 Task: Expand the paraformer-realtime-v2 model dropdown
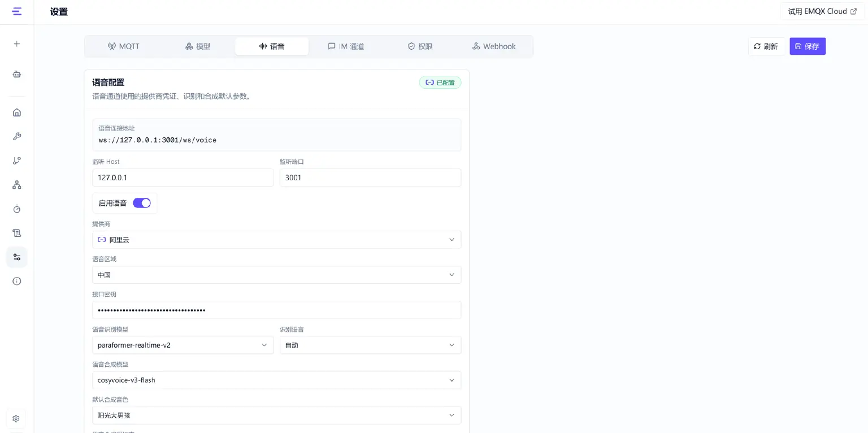click(x=183, y=345)
